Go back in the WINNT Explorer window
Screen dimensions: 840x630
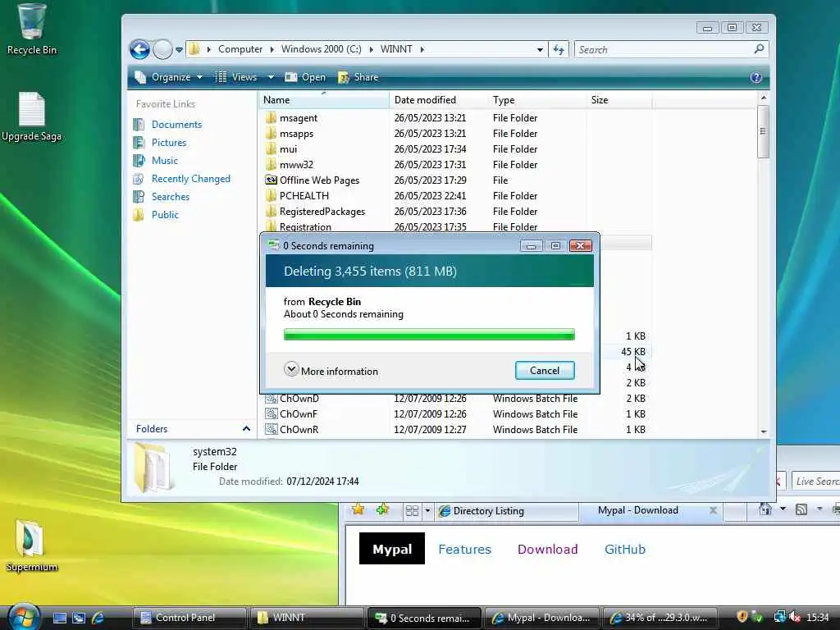point(139,50)
